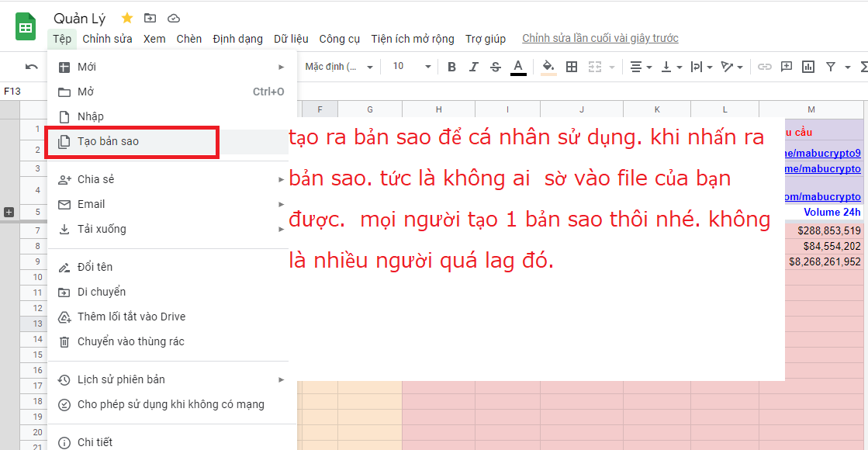This screenshot has height=450, width=868.
Task: Expand filter views dropdown arrow
Action: coord(848,67)
